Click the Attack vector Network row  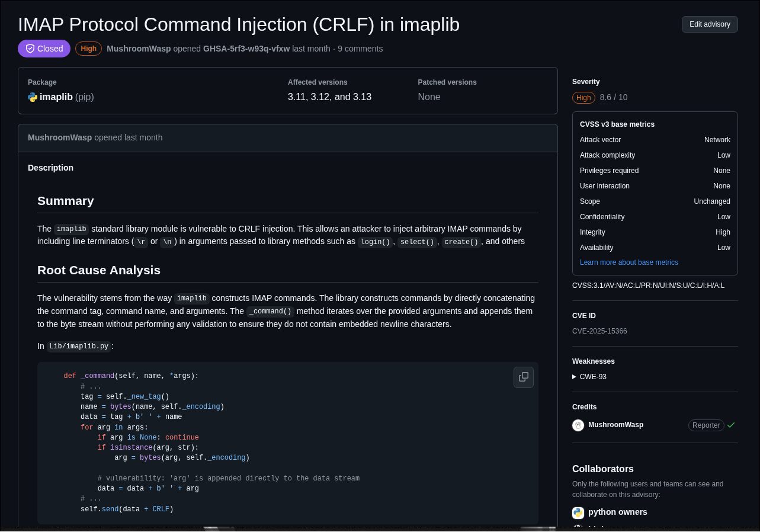coord(655,140)
